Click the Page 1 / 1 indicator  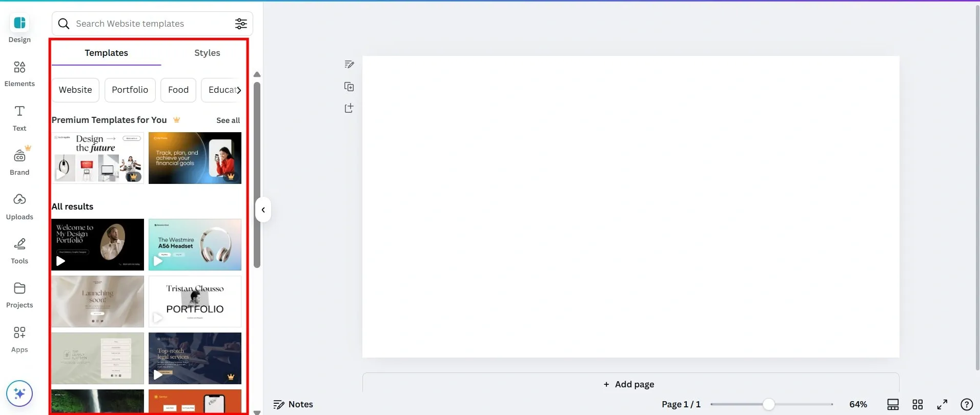(681, 404)
